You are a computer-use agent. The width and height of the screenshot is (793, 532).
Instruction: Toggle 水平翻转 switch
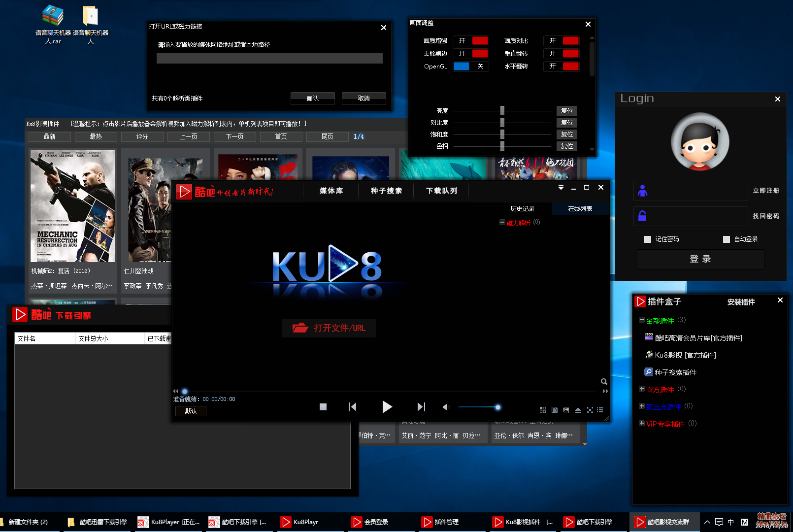562,66
